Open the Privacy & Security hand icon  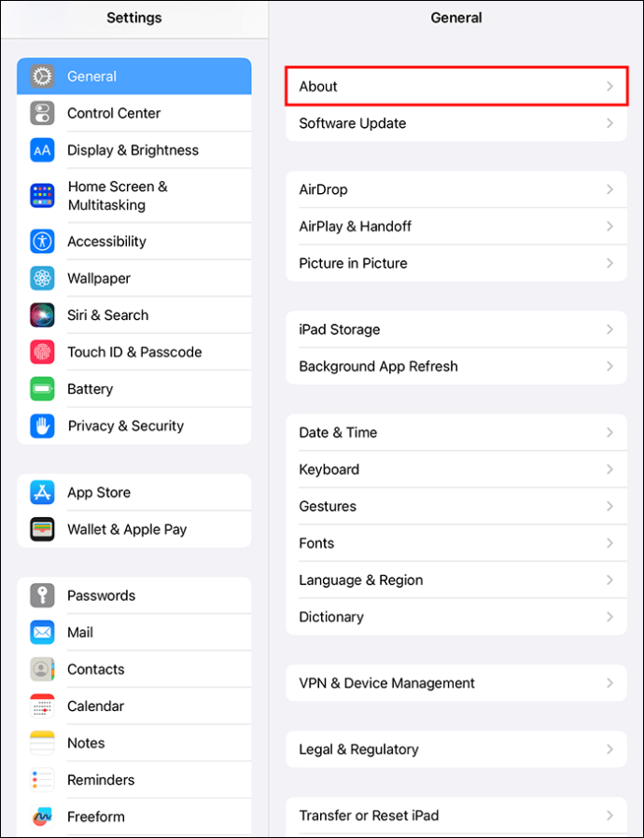click(x=42, y=426)
